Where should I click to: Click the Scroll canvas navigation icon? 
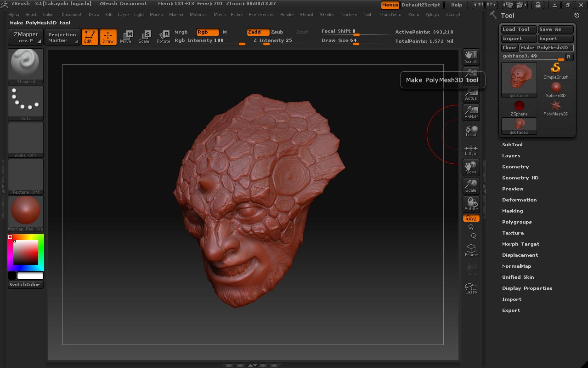471,57
